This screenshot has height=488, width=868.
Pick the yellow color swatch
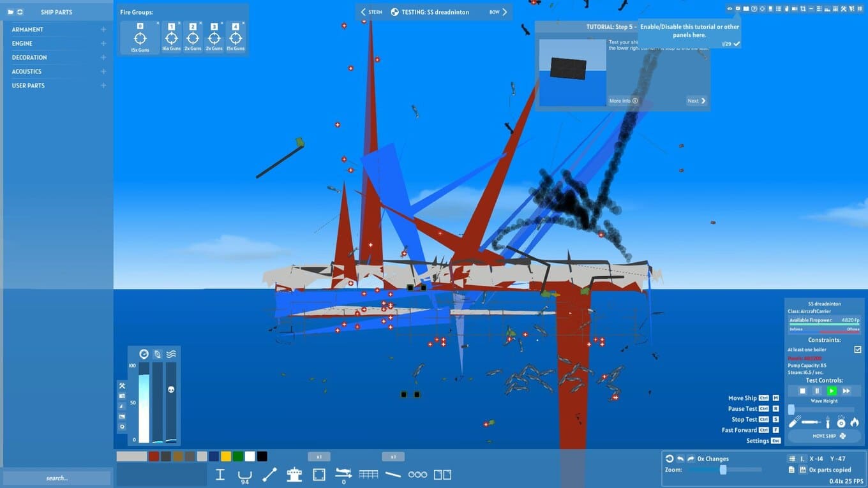(226, 457)
